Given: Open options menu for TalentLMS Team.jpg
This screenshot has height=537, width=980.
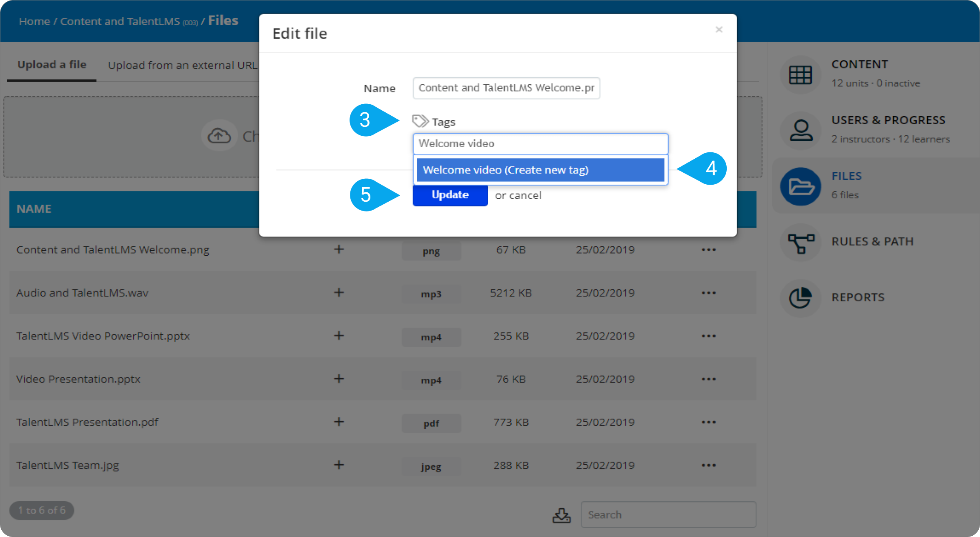Looking at the screenshot, I should (x=708, y=466).
